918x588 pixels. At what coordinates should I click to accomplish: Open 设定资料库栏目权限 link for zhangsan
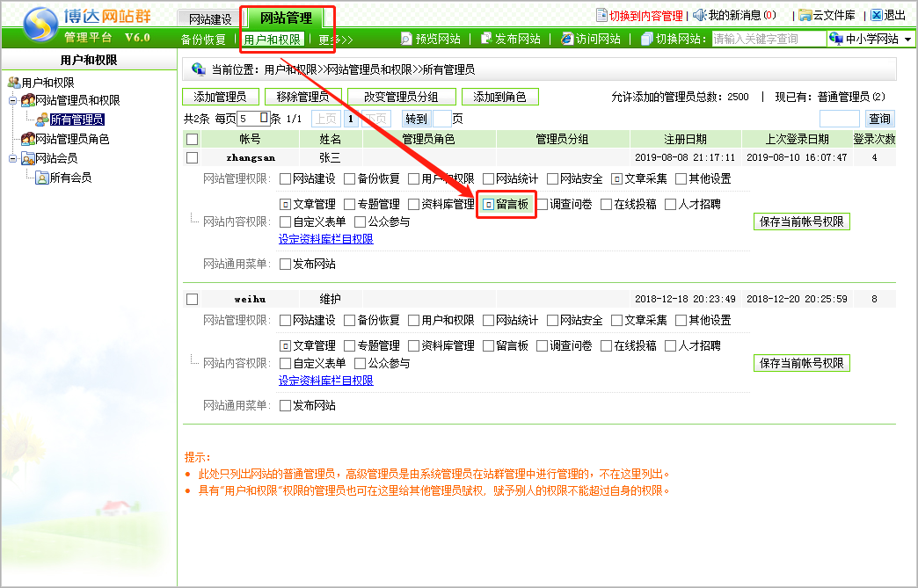(325, 239)
